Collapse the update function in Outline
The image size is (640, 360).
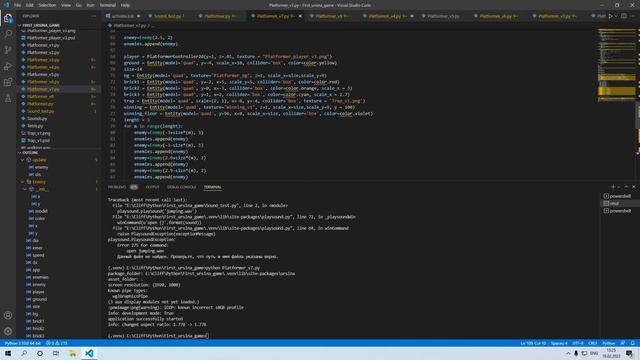(22, 160)
